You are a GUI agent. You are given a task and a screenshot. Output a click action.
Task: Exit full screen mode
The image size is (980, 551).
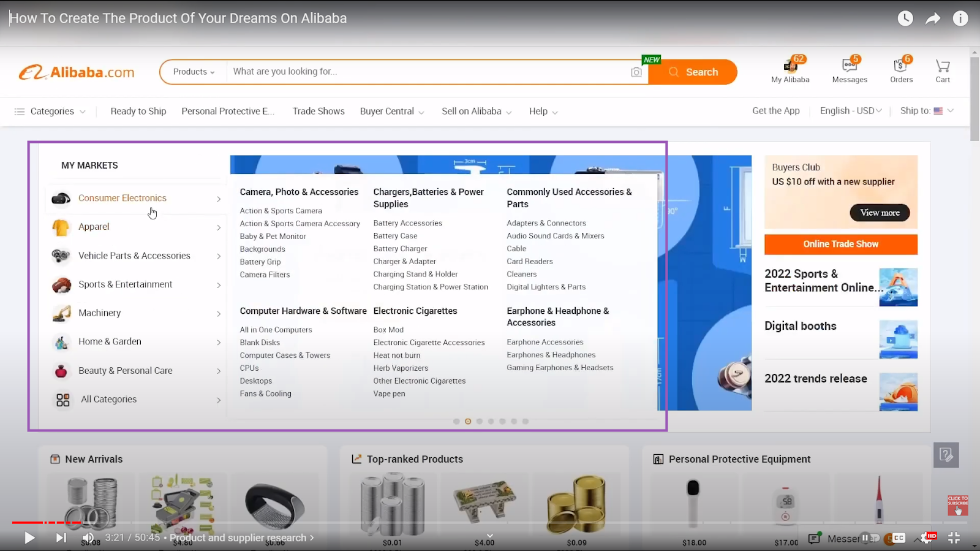coord(954,538)
